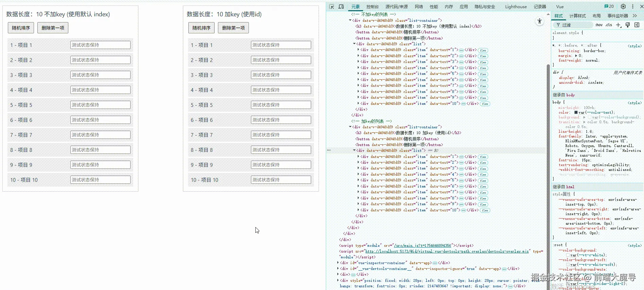This screenshot has height=290, width=644.
Task: Expand the margin shorthand property triangle
Action: coord(576,55)
